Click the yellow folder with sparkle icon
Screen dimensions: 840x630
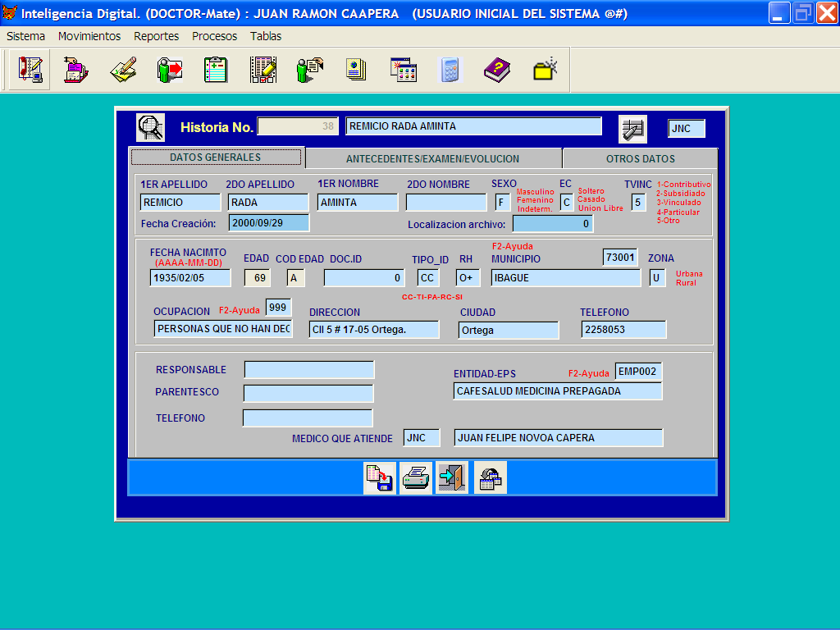(x=545, y=70)
